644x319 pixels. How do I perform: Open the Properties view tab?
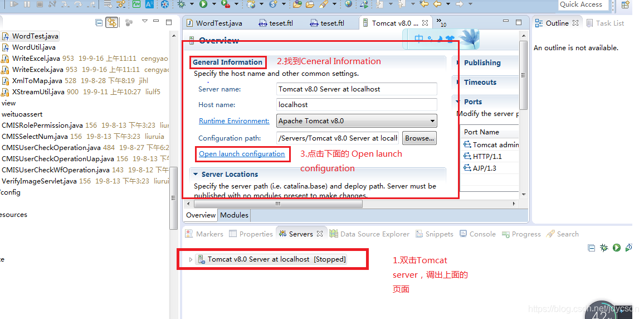click(251, 234)
